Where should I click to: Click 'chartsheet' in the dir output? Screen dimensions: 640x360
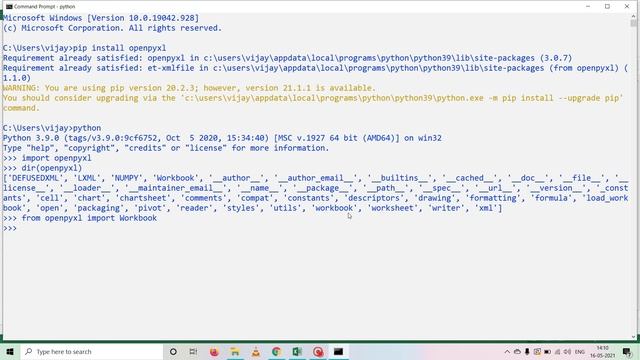(x=144, y=198)
